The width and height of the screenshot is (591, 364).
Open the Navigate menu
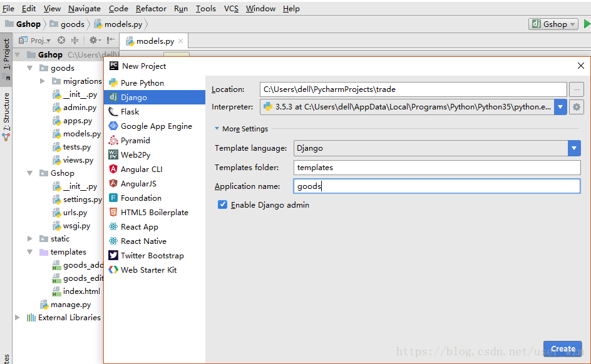pyautogui.click(x=85, y=8)
